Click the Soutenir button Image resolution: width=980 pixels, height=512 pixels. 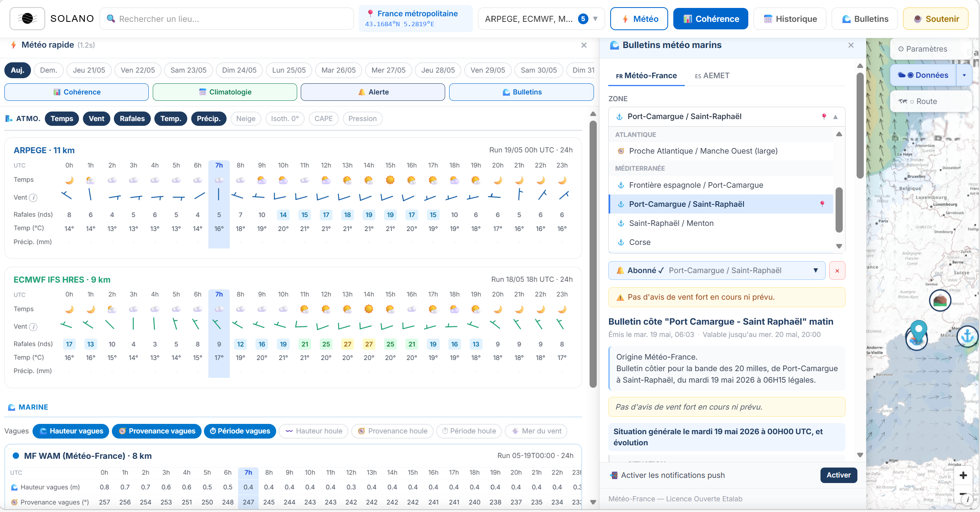pyautogui.click(x=936, y=19)
